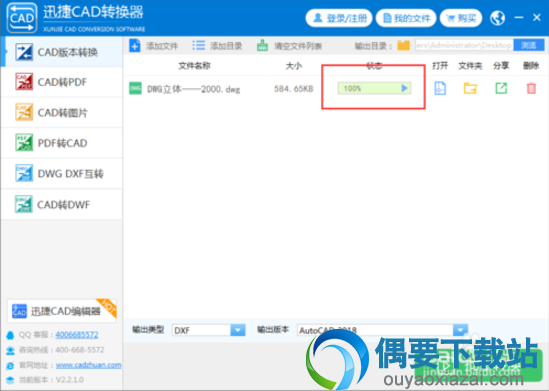
Task: Click the QQ客服 number 4006685572 link
Action: click(x=77, y=335)
